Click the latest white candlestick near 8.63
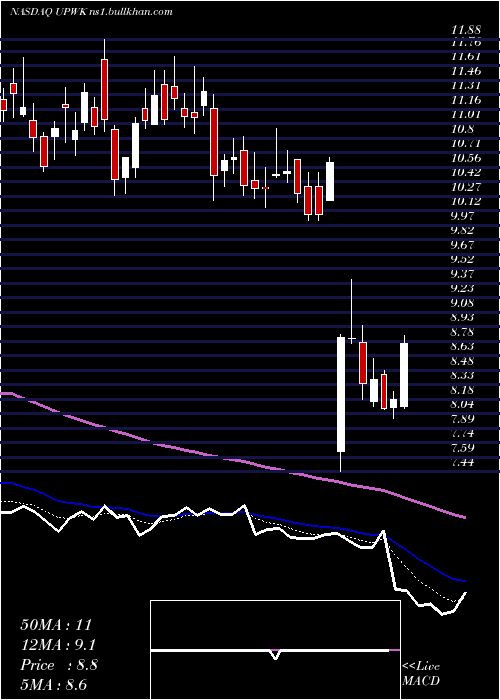Image resolution: width=500 pixels, height=700 pixels. pos(404,375)
